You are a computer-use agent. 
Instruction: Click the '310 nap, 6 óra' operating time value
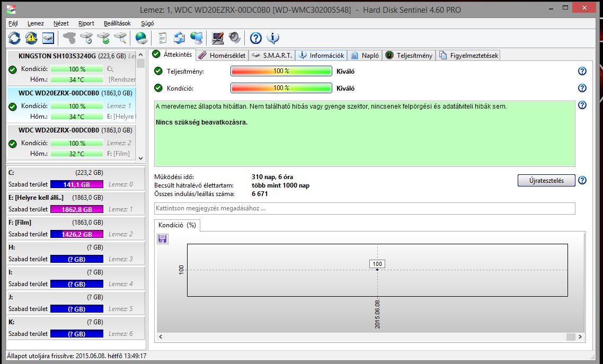point(272,177)
